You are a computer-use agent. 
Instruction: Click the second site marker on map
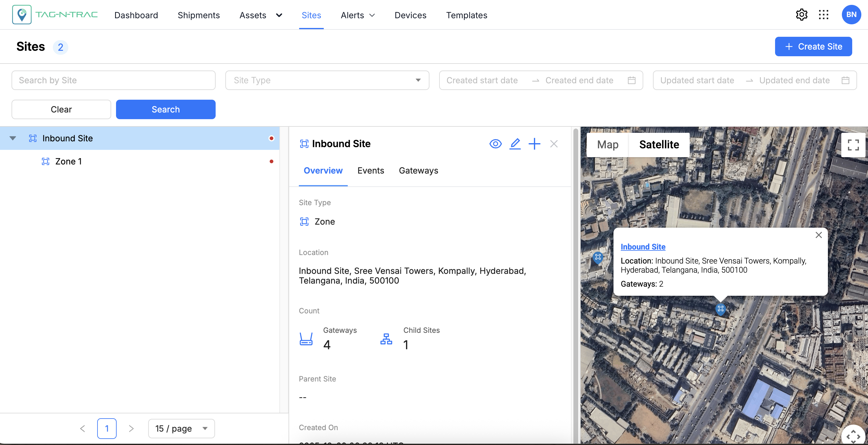598,257
